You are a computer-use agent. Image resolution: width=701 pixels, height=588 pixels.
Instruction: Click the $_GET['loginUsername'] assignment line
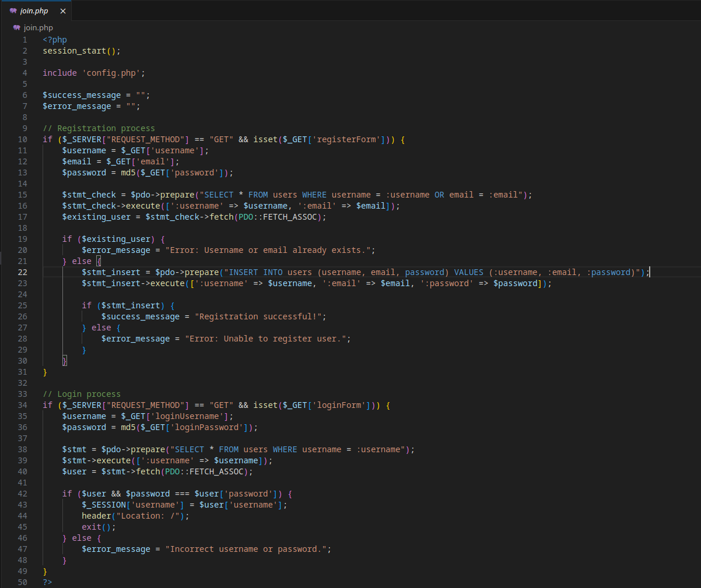click(148, 416)
